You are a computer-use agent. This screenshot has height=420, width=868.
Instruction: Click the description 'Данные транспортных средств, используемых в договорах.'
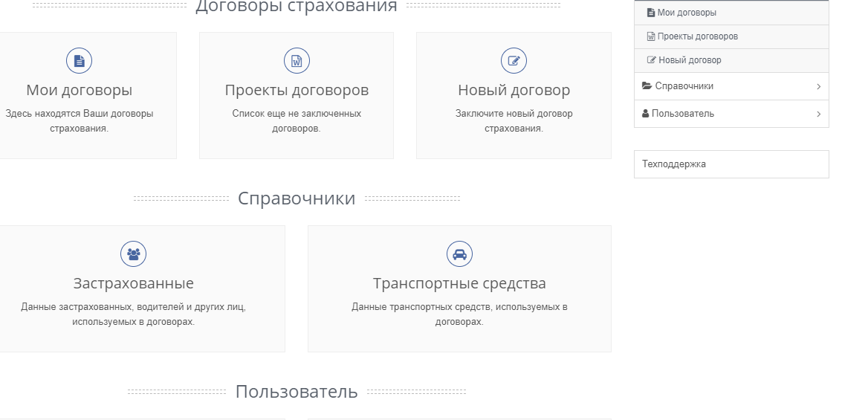coord(459,314)
